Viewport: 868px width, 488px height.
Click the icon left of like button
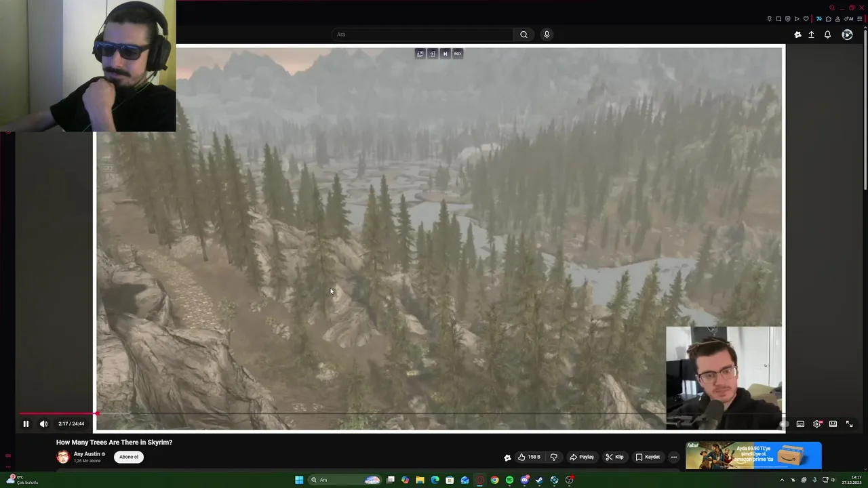click(x=507, y=457)
